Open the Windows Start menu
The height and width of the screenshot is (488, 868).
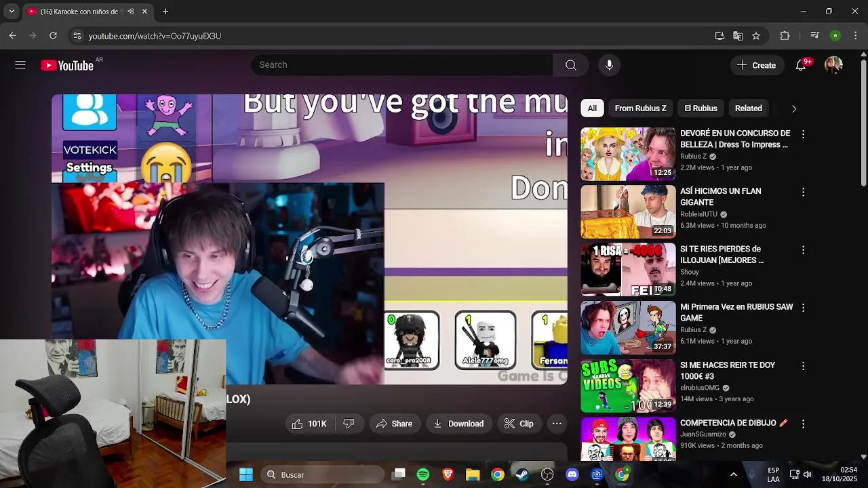tap(246, 474)
